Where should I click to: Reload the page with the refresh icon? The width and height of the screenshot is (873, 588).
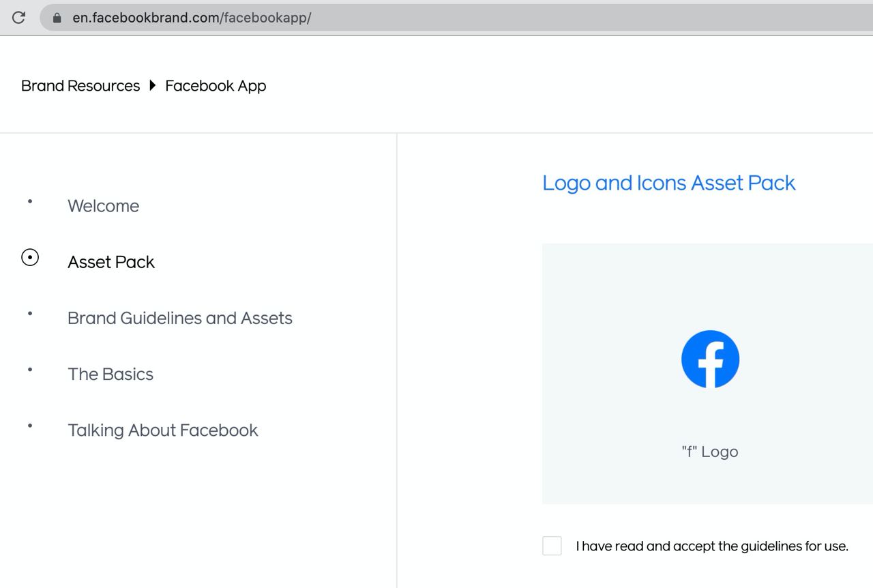click(x=18, y=18)
